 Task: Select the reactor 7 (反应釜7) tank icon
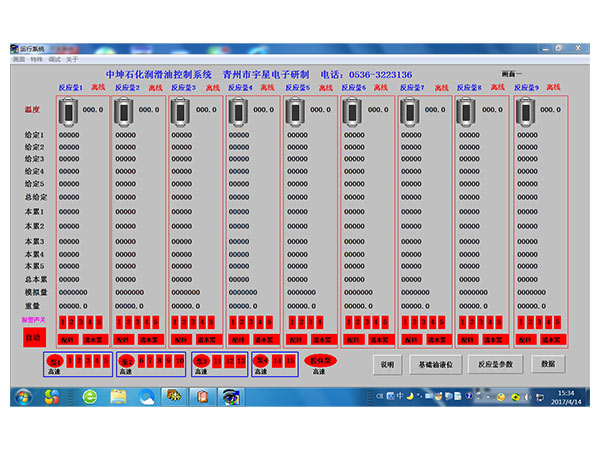411,112
